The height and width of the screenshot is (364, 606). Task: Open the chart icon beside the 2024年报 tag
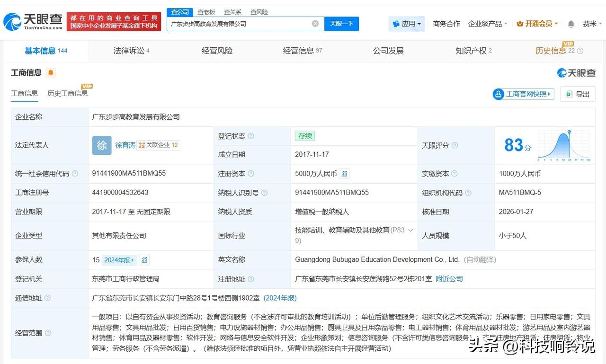click(144, 260)
